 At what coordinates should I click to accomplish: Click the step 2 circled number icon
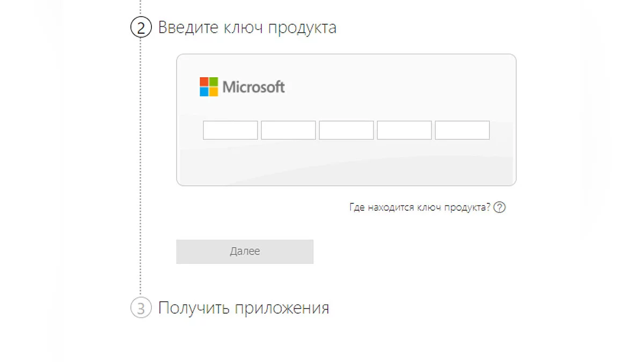[141, 27]
